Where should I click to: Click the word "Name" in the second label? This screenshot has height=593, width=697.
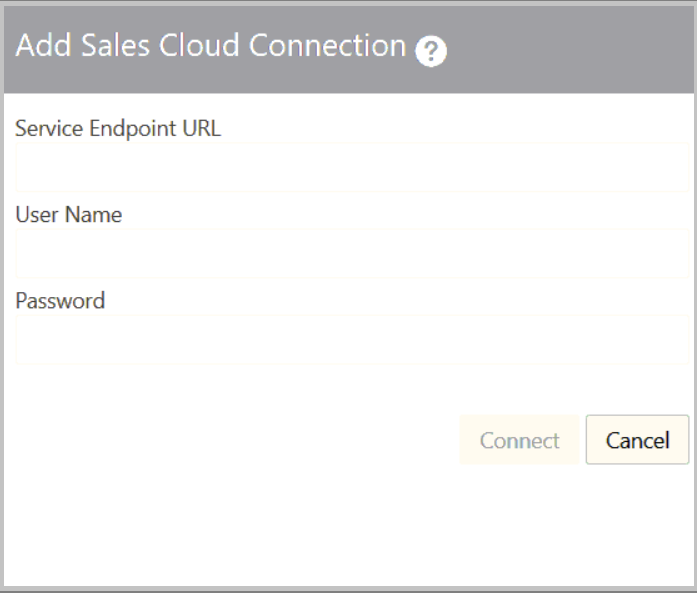tap(95, 214)
